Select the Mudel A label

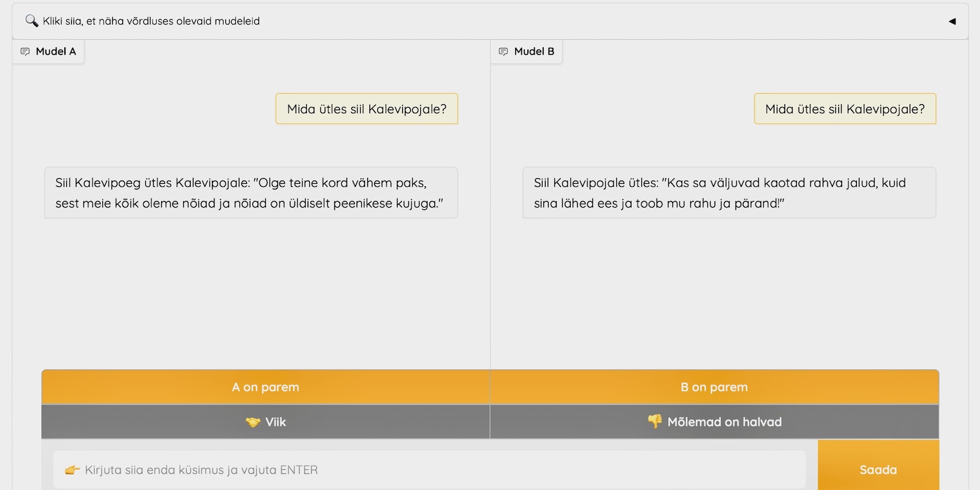pos(56,51)
